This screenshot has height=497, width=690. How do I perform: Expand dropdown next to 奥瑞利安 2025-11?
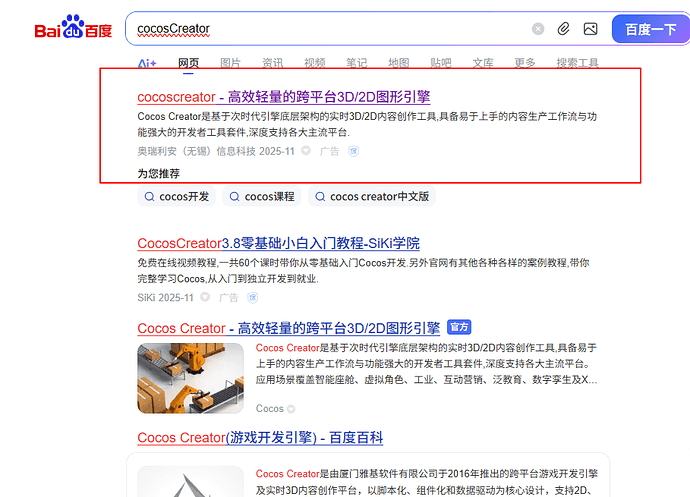[306, 151]
